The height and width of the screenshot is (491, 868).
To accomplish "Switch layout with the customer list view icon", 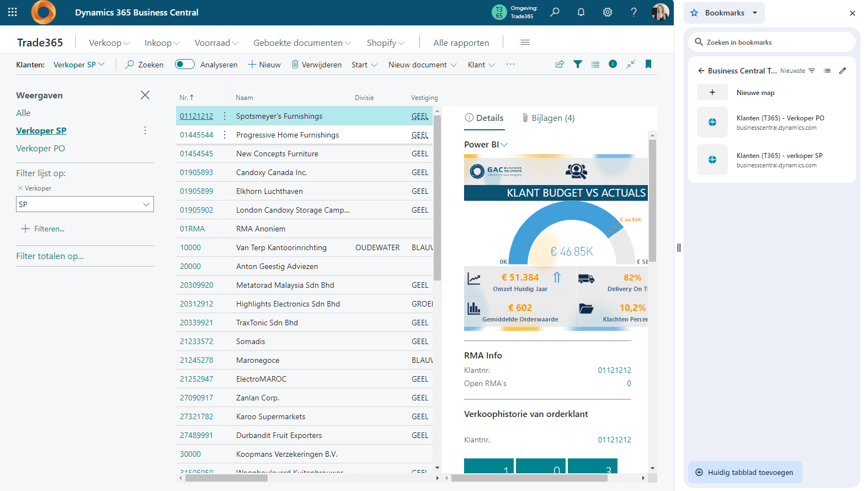I will [x=595, y=64].
